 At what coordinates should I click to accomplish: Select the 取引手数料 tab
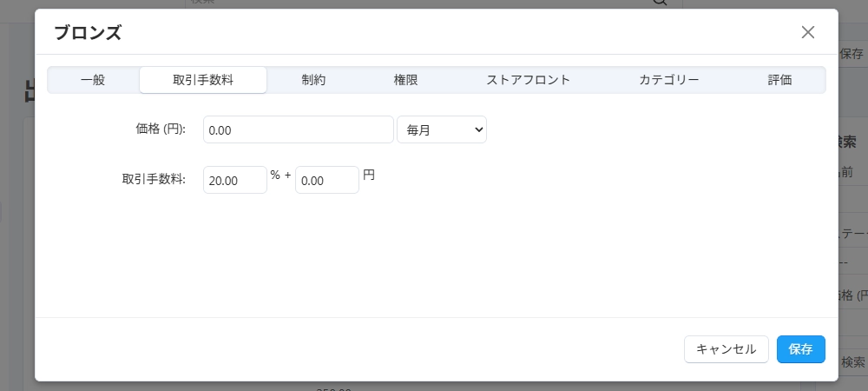(x=203, y=80)
